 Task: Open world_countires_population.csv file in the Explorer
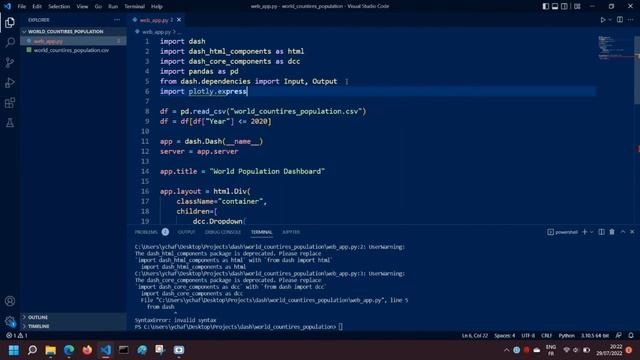73,50
